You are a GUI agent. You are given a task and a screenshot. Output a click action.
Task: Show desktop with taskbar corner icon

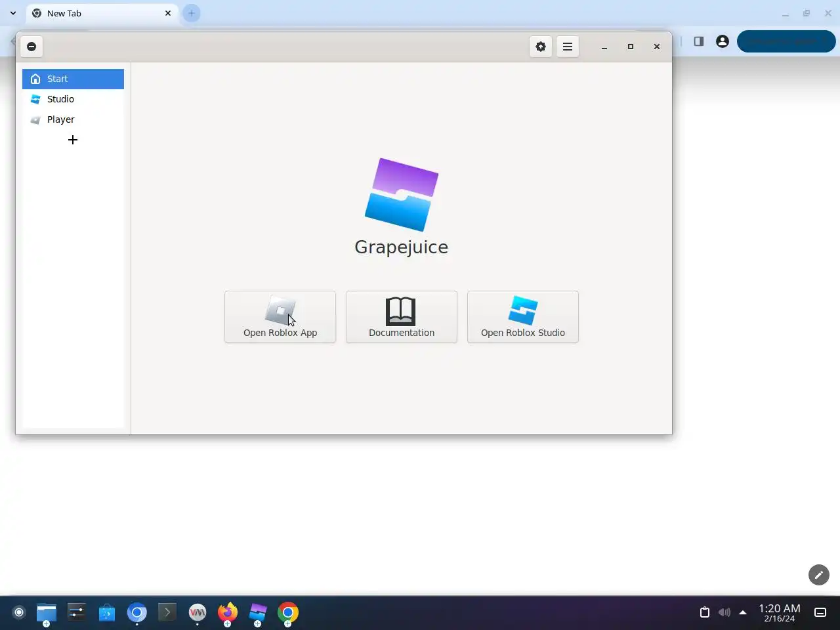coord(820,612)
